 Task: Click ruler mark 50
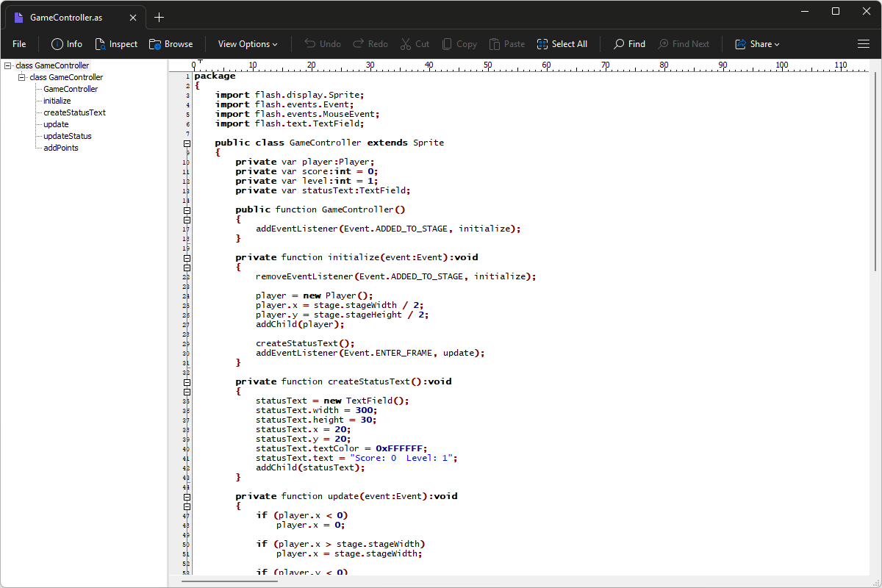tap(487, 65)
